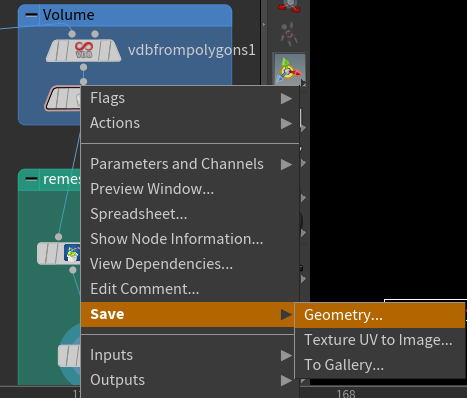Image resolution: width=467 pixels, height=398 pixels.
Task: Expand the Inputs submenu
Action: pyautogui.click(x=188, y=355)
